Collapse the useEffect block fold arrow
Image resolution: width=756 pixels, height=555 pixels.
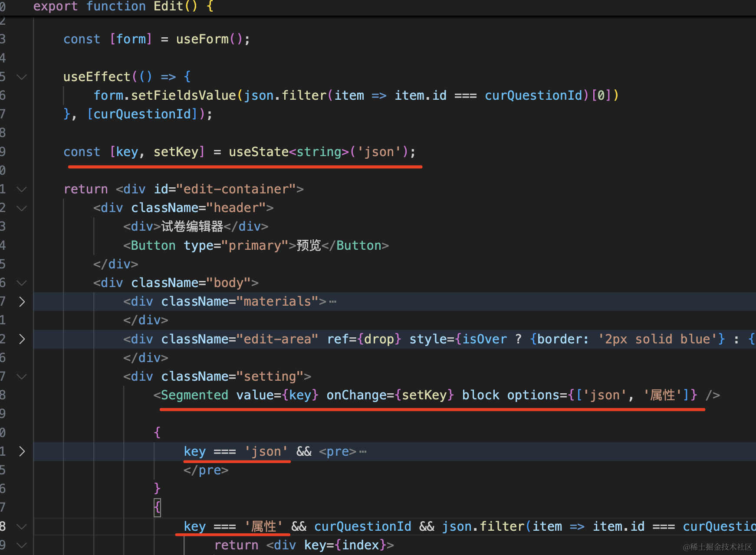click(22, 77)
